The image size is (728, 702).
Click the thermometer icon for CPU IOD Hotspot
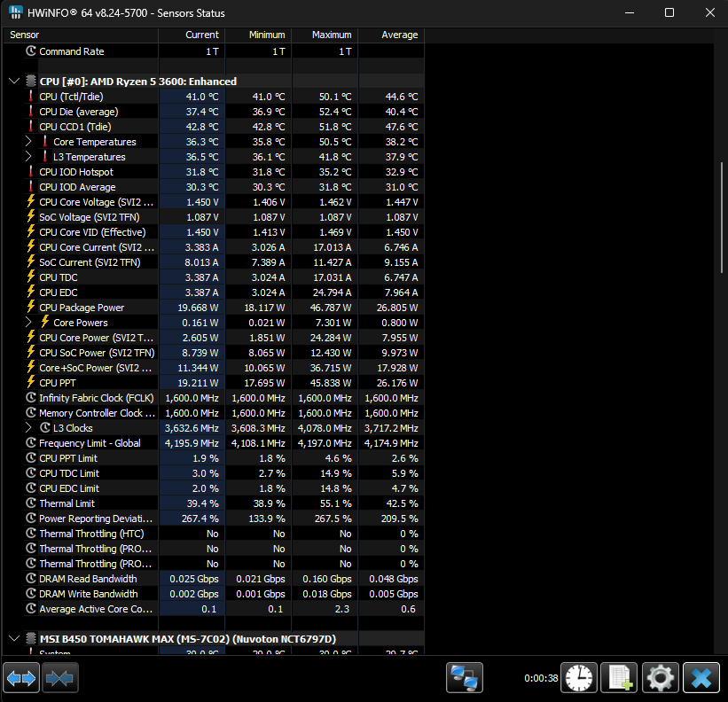tap(31, 172)
